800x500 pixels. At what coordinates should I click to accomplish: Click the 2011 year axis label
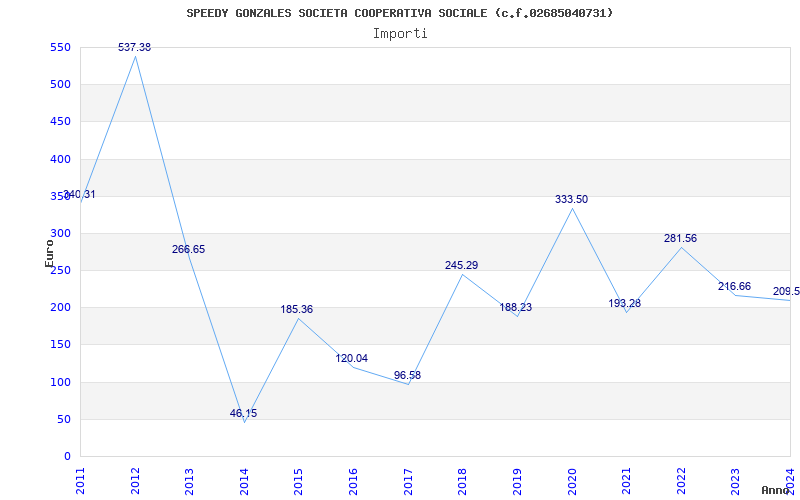tap(81, 481)
